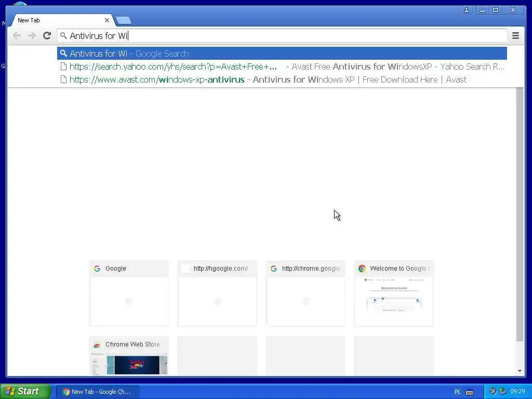This screenshot has height=399, width=532.
Task: Click the page icon beside the Yahoo suggestion
Action: 63,66
